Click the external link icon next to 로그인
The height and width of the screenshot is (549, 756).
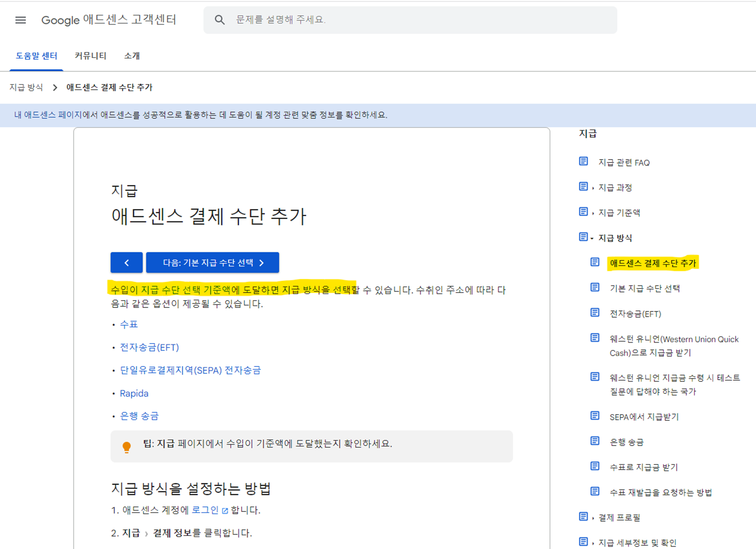pos(225,511)
